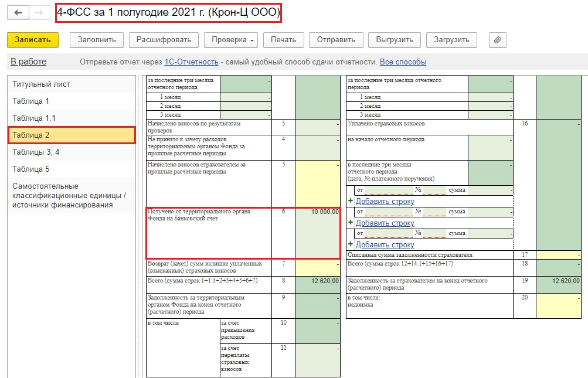588x378 pixels.
Task: Click the forward arrow navigation icon
Action: [39, 13]
